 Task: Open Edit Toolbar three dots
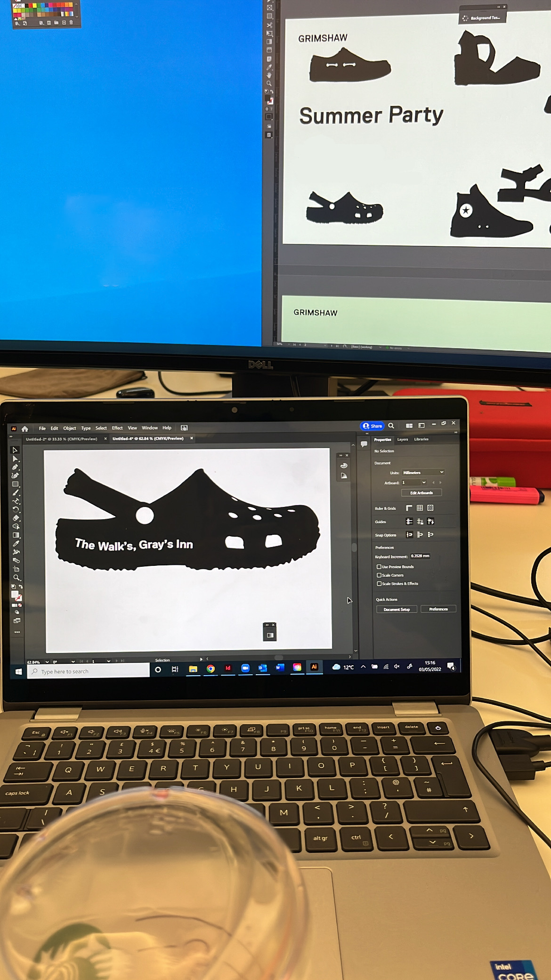17,632
